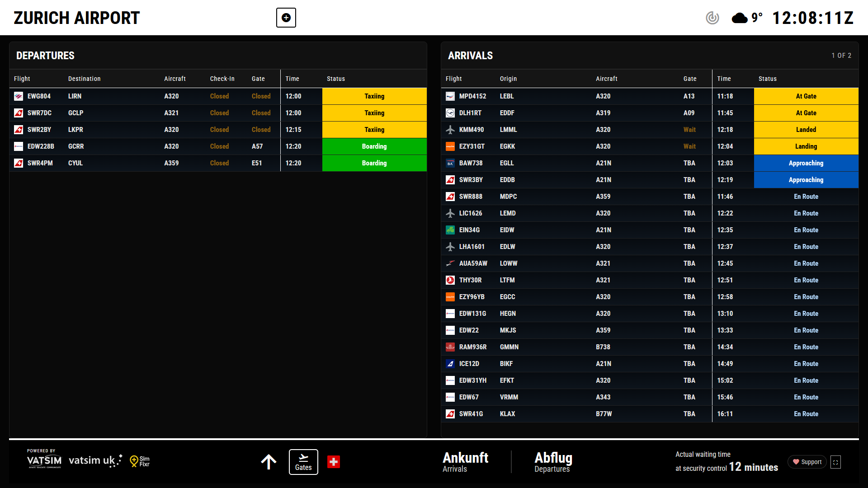Screen dimensions: 868x488
Task: Click the arrivals page indicator 1 OF 2
Action: point(841,56)
